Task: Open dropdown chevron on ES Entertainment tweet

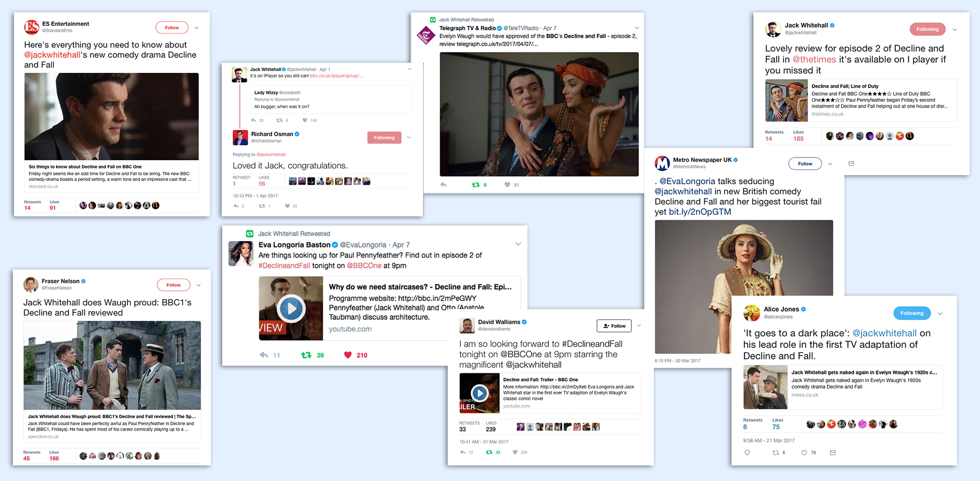Action: tap(197, 28)
